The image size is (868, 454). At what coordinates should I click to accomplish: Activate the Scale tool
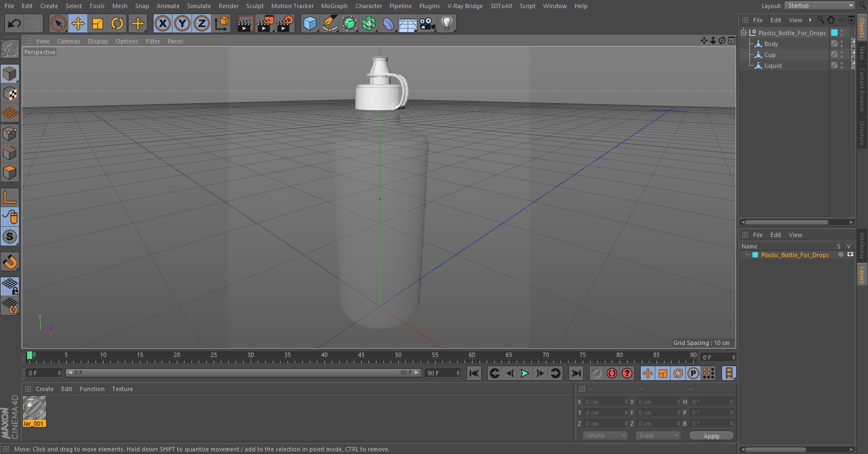point(98,23)
